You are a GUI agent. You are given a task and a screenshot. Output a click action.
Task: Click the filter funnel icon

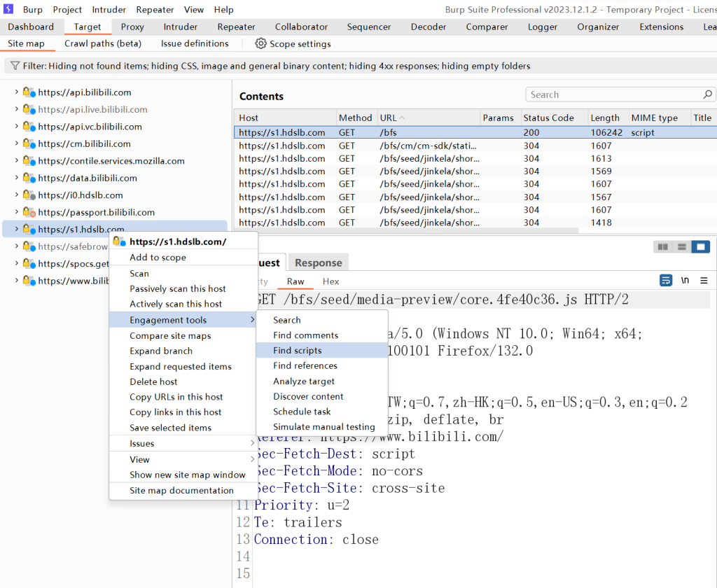tap(15, 66)
